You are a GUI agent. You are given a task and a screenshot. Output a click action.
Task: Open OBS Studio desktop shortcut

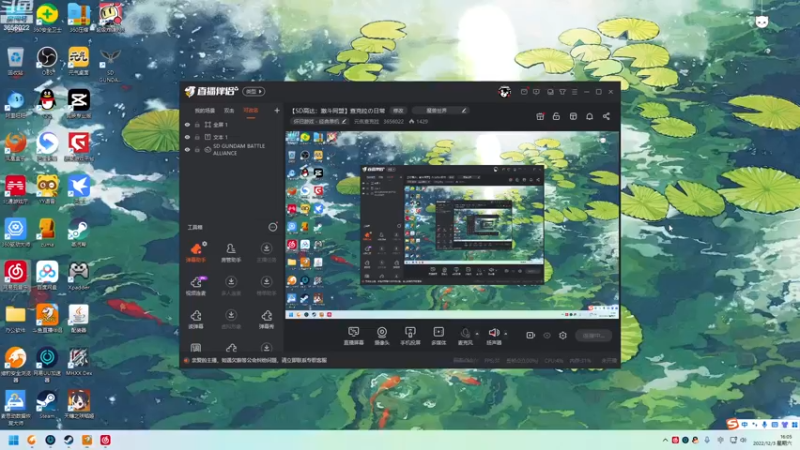(47, 61)
